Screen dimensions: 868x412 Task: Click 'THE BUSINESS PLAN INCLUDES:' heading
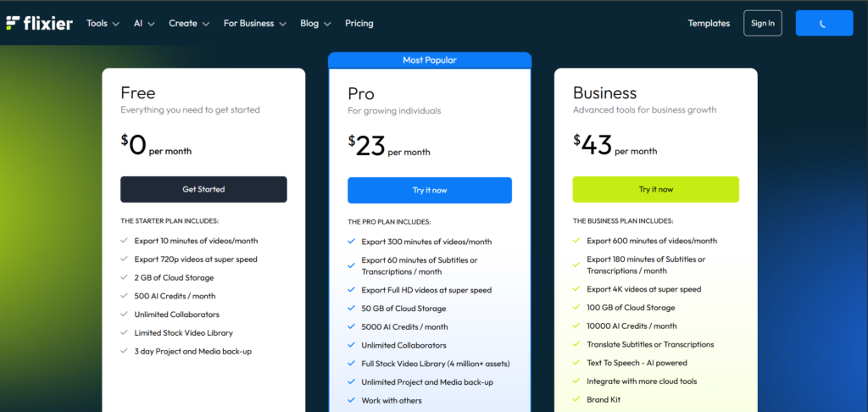623,221
